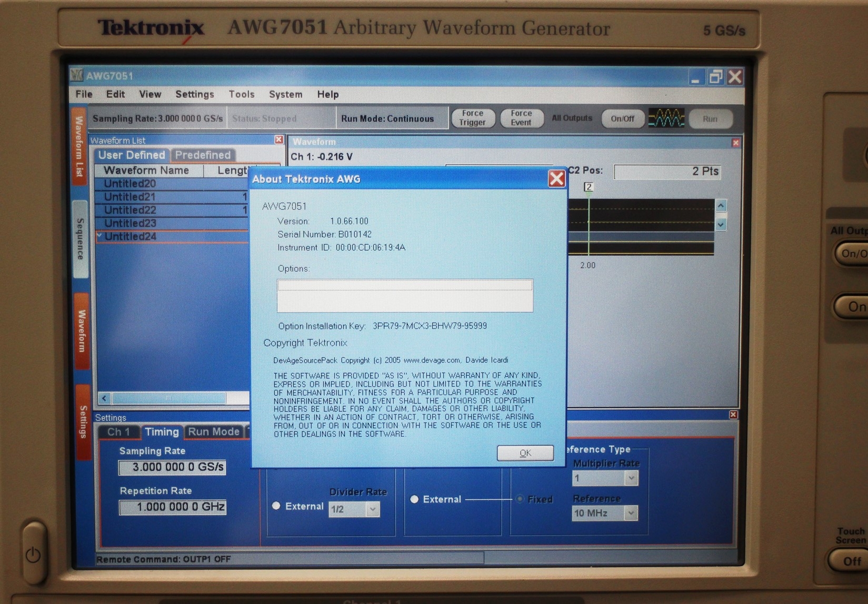Select waveform Untitled20

(171, 184)
